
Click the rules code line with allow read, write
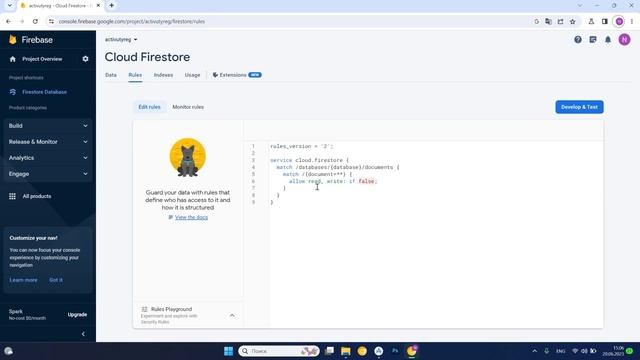(333, 181)
